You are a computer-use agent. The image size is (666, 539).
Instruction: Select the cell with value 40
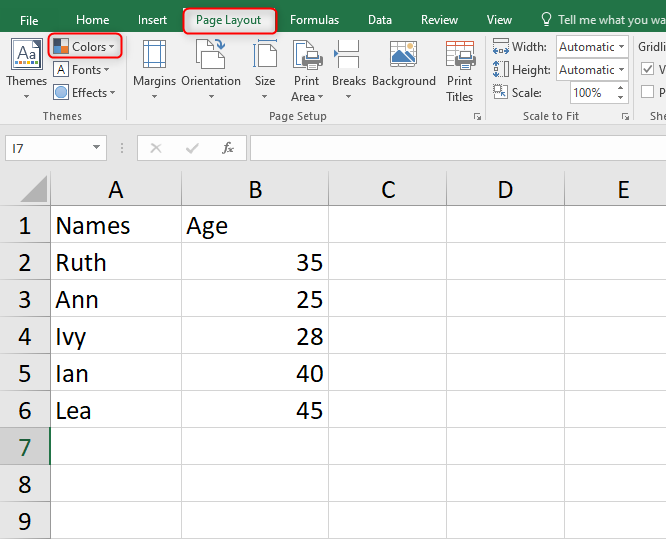255,373
